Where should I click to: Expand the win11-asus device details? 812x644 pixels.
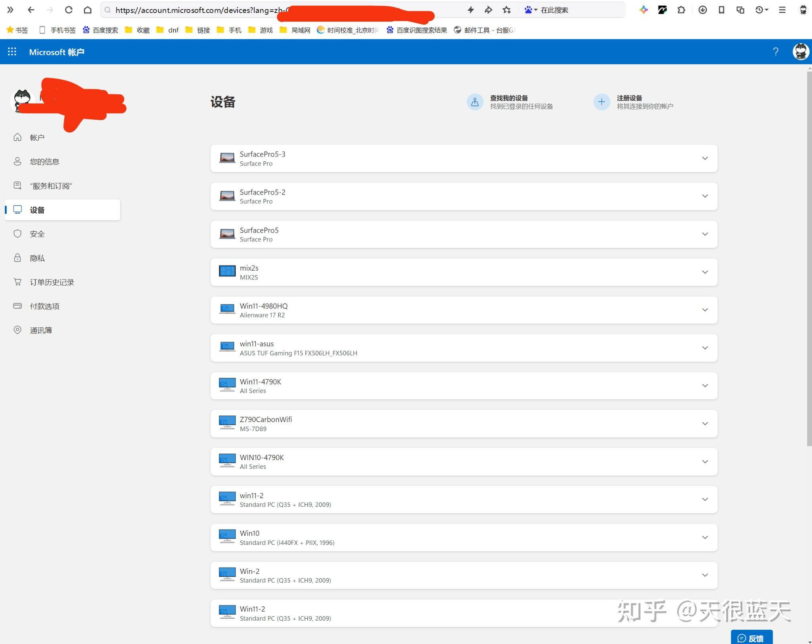(705, 348)
